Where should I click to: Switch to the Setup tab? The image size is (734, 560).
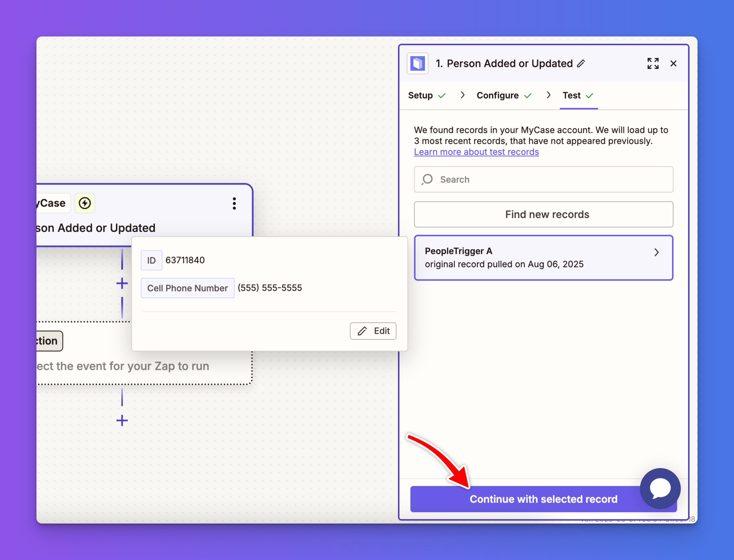click(x=420, y=95)
